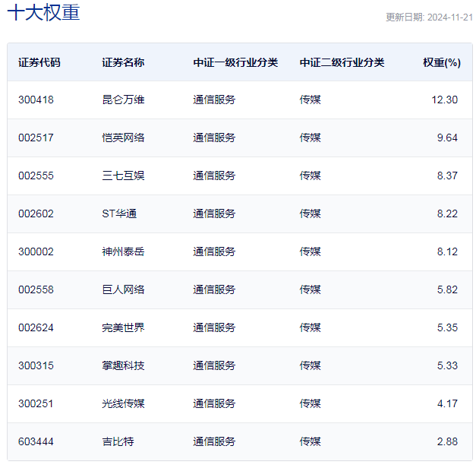The width and height of the screenshot is (476, 468).
Task: Click the 权重(%) column header
Action: coord(442,62)
